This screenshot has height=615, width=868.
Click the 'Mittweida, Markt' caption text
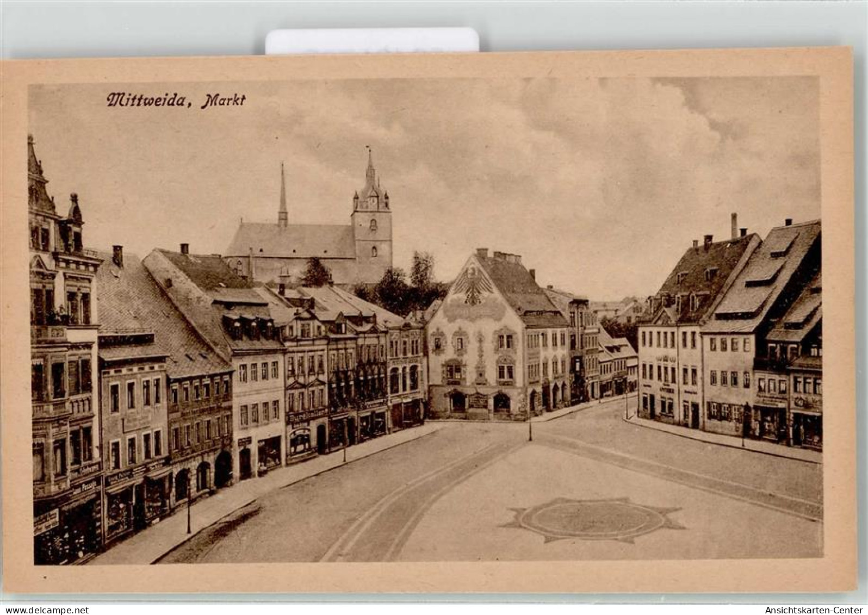pyautogui.click(x=176, y=100)
